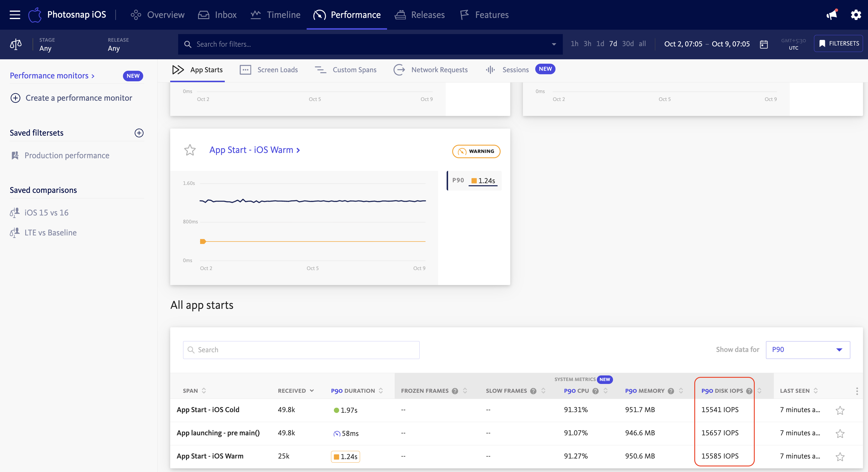Favorite the App launching - pre main() row

(x=840, y=433)
